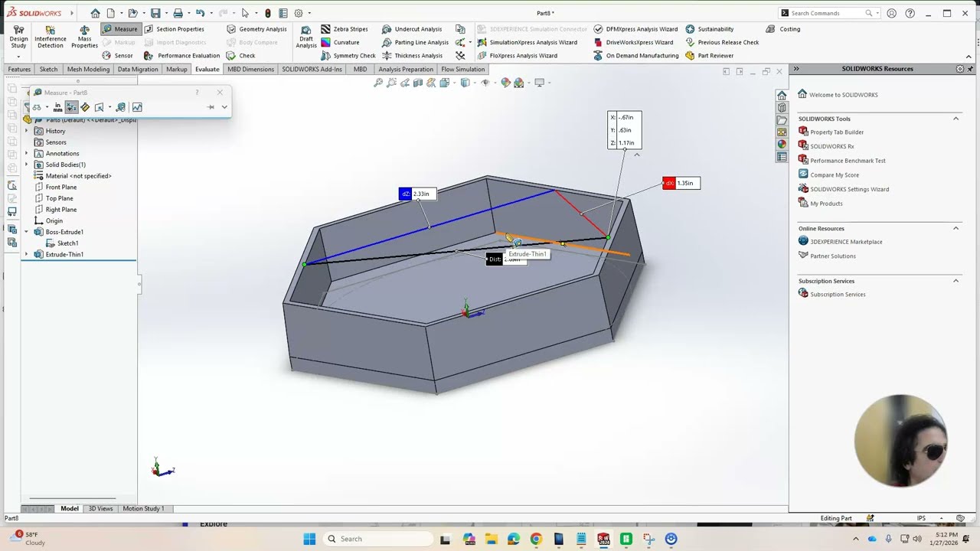Image resolution: width=980 pixels, height=551 pixels.
Task: Expand the Measure dialog chevron
Action: click(x=224, y=107)
